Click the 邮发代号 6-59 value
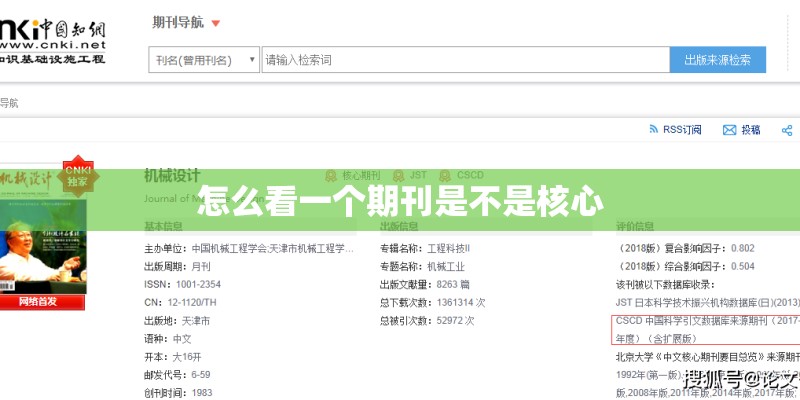 (x=201, y=374)
